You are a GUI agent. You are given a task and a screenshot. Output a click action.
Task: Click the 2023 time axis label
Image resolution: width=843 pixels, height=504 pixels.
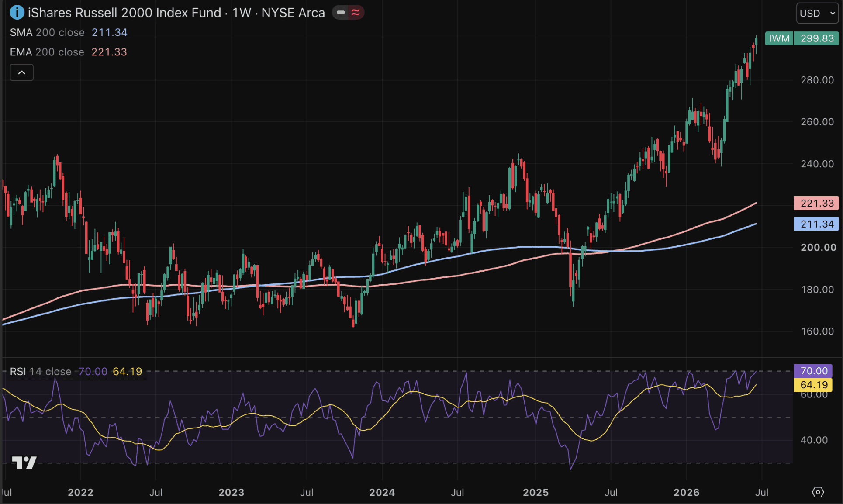tap(231, 493)
